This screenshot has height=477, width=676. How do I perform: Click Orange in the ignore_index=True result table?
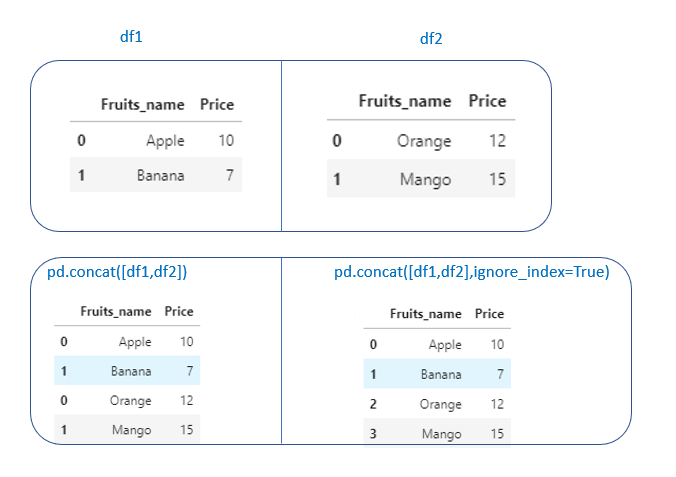[x=441, y=404]
